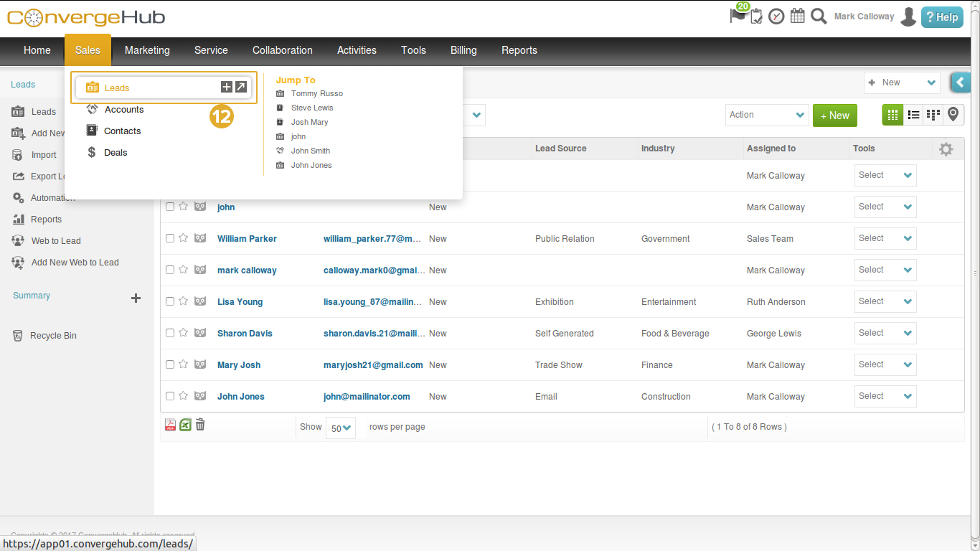
Task: Open the flag notifications with 20 badge
Action: 738,15
